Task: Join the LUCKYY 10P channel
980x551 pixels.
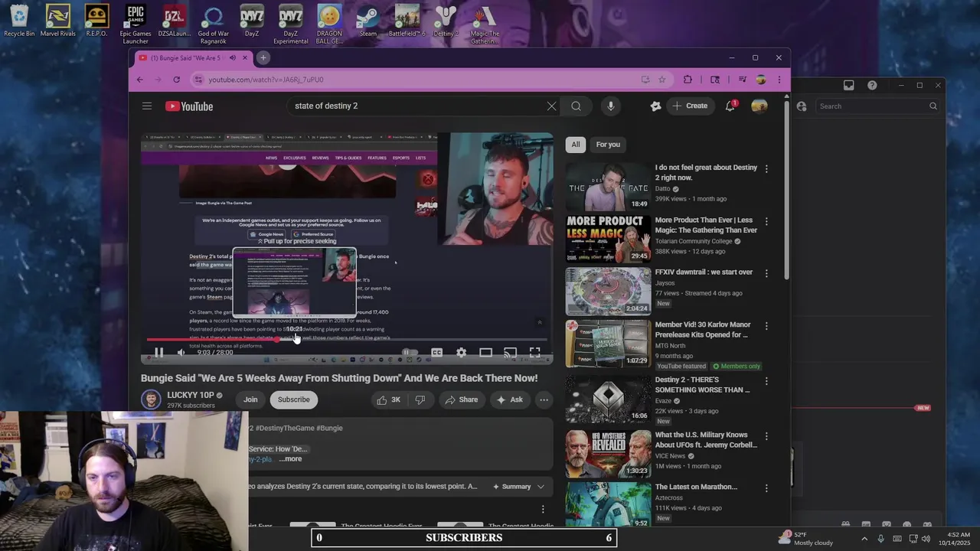Action: 250,399
